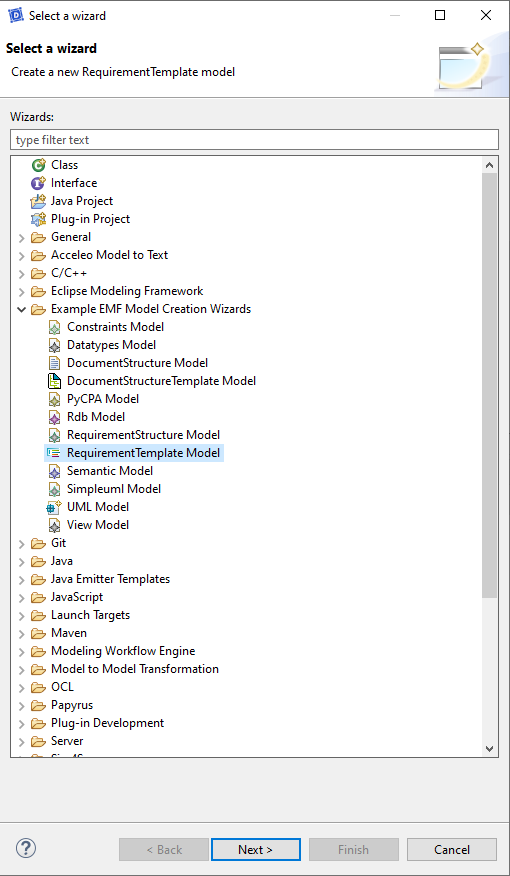Viewport: 510px width, 876px height.
Task: Click the RequirementTemplate Model icon
Action: 54,453
